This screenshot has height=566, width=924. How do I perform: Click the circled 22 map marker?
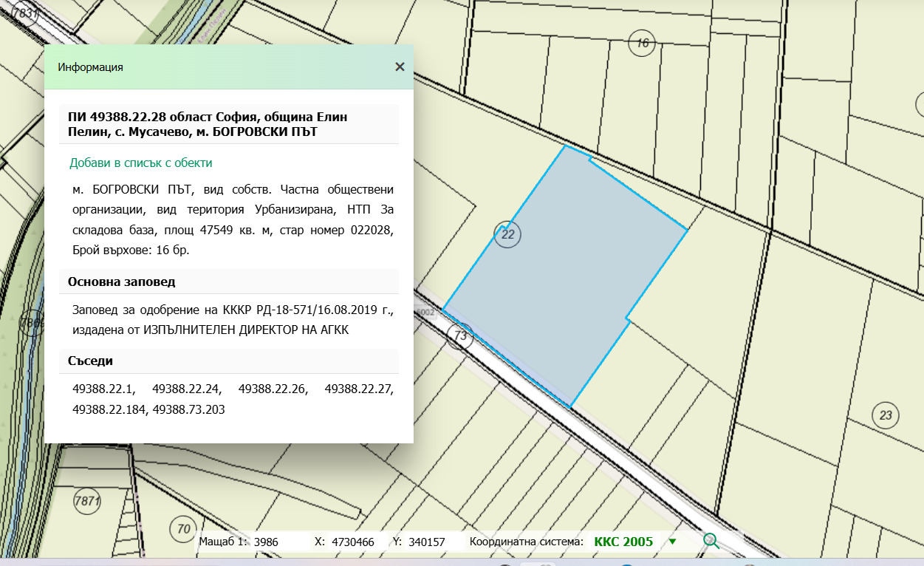[508, 235]
